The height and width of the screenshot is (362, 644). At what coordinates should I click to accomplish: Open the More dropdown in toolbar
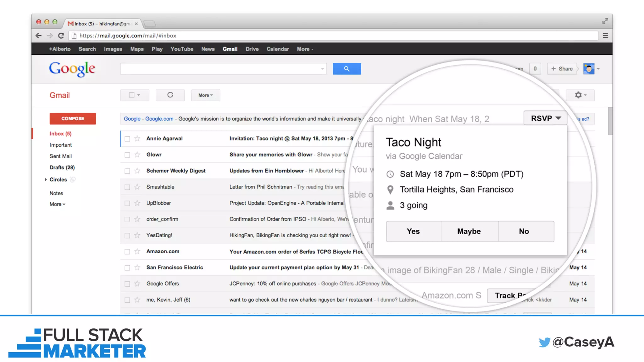(x=205, y=95)
